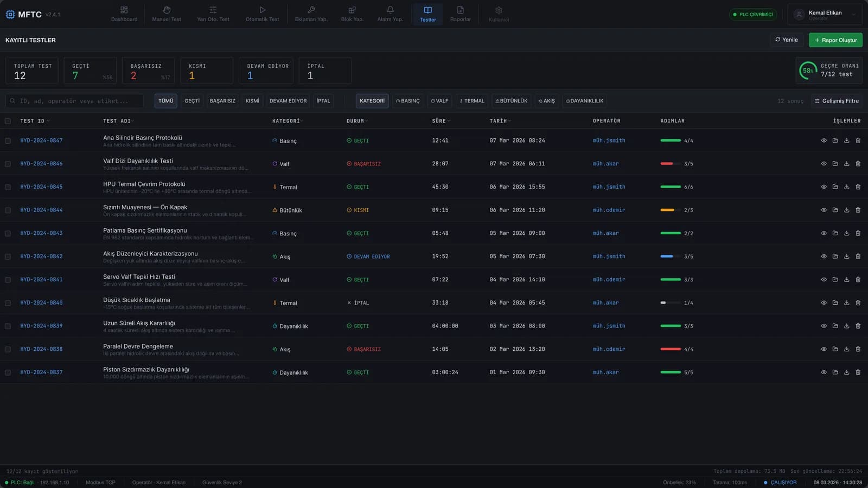
Task: Sort by TEST ADI column header
Action: pos(118,121)
